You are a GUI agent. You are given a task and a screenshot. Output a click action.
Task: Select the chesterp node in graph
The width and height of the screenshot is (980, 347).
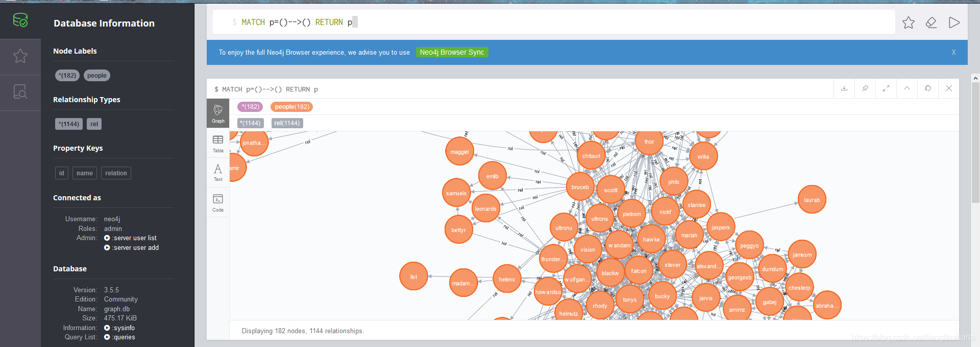(799, 288)
